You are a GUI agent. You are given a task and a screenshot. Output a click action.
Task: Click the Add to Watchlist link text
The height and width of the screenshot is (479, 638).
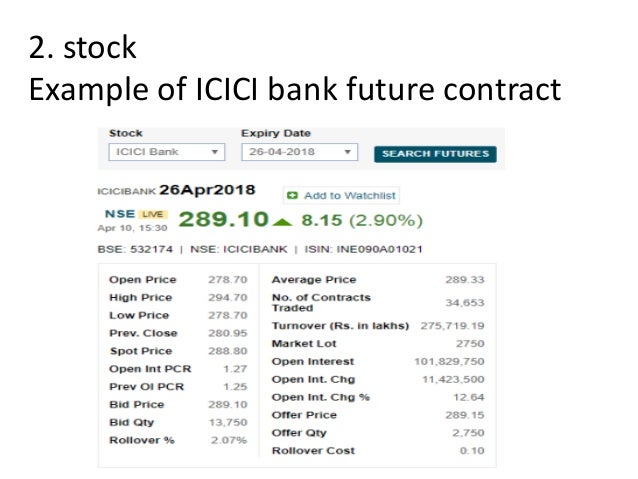click(350, 196)
